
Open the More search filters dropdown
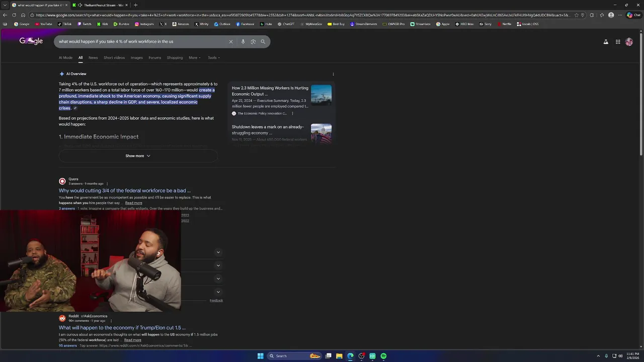click(x=195, y=58)
